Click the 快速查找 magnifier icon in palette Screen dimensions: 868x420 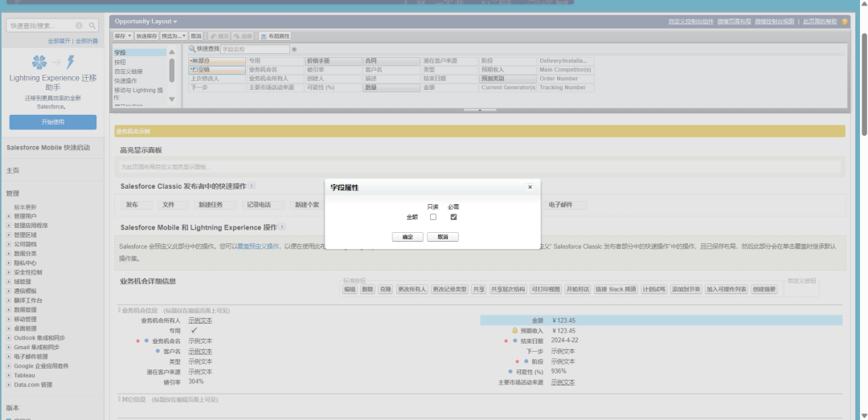click(192, 49)
